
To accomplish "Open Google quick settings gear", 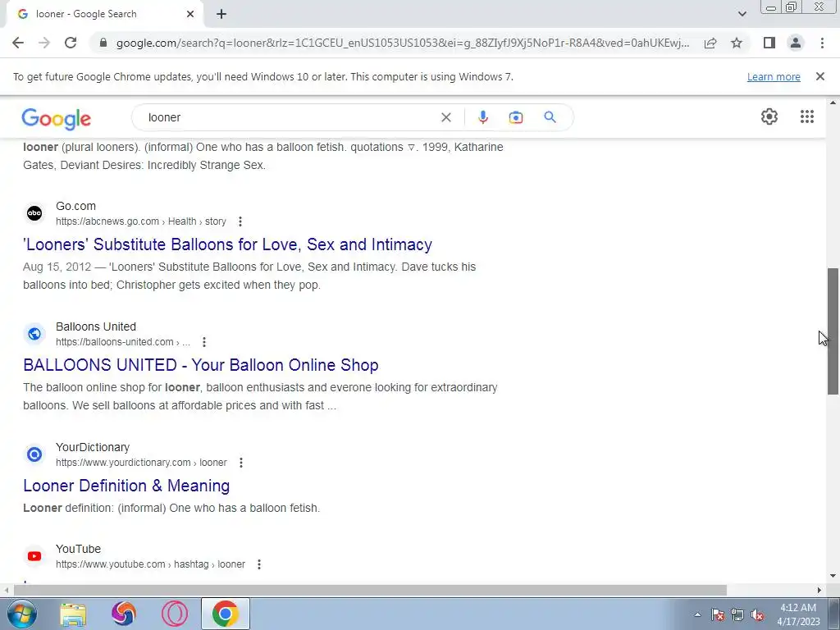I will (769, 116).
